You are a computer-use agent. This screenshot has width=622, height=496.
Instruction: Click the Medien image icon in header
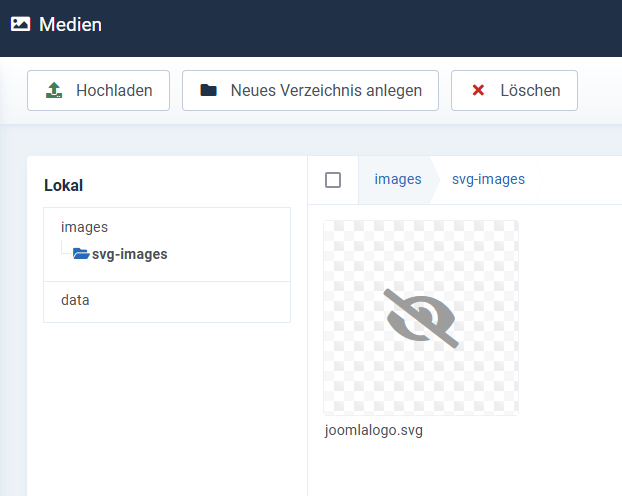tap(20, 24)
